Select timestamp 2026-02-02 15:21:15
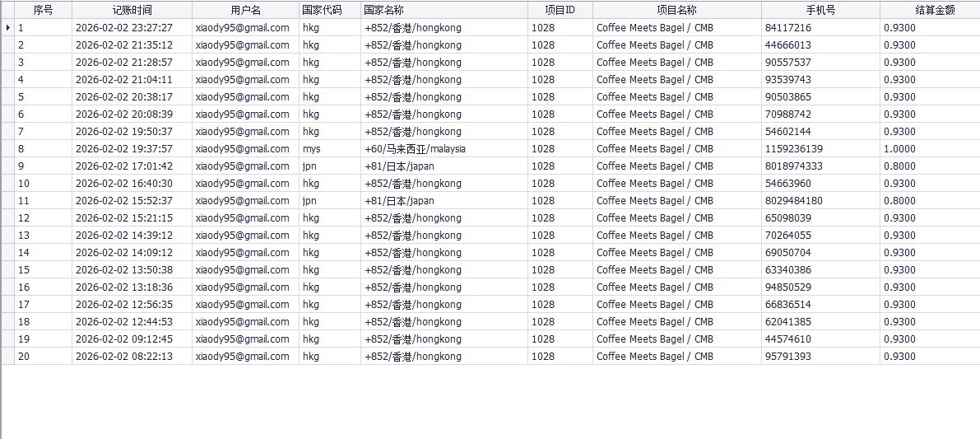980x439 pixels. click(x=123, y=218)
